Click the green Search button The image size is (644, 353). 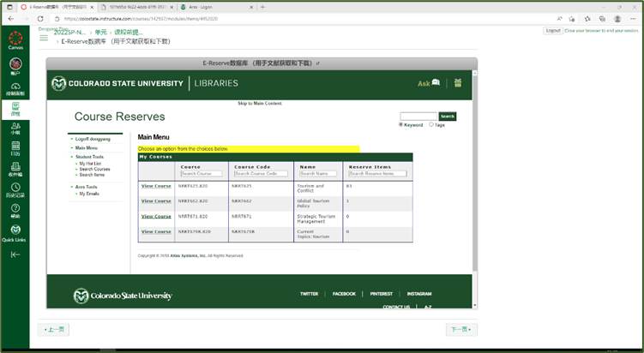(x=447, y=116)
